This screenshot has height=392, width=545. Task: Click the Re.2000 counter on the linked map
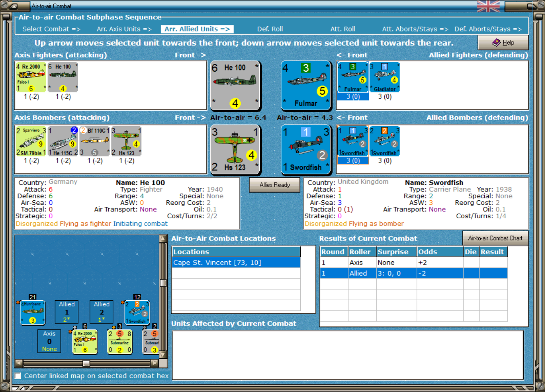(85, 342)
